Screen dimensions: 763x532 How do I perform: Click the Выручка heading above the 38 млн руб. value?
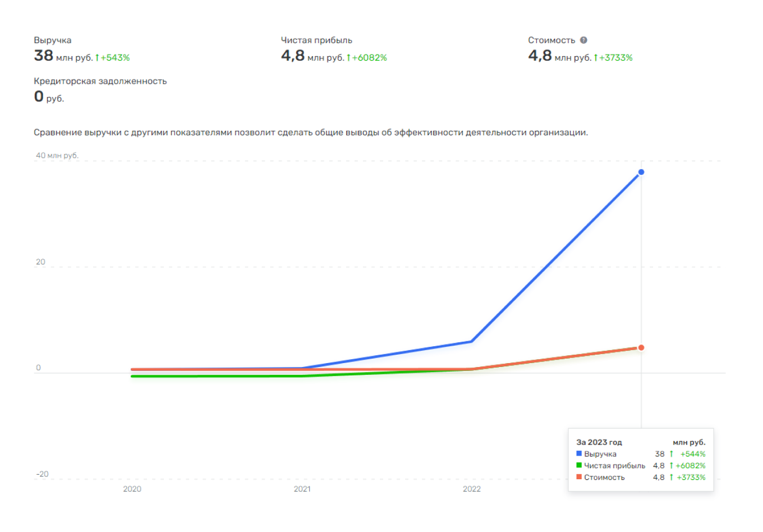point(53,40)
